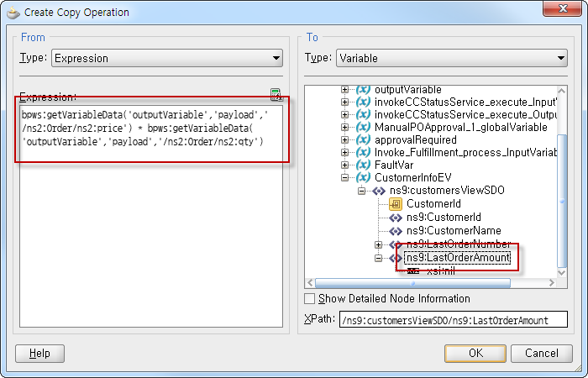
Task: Click the ns9:CustomerId element icon
Action: click(396, 218)
